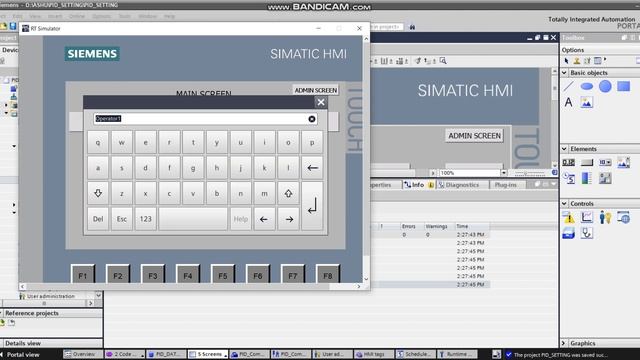Collapse the Basic objects section
The width and height of the screenshot is (640, 360).
(564, 73)
